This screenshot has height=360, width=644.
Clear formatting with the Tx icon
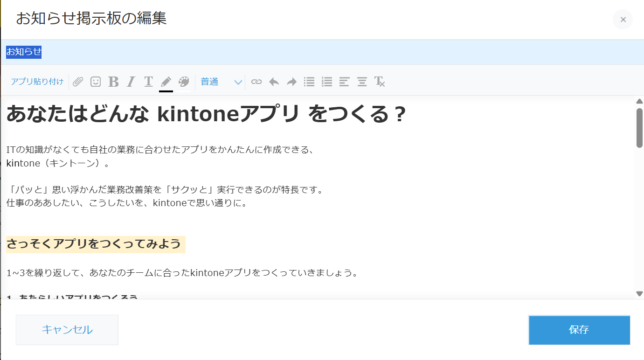(x=380, y=82)
